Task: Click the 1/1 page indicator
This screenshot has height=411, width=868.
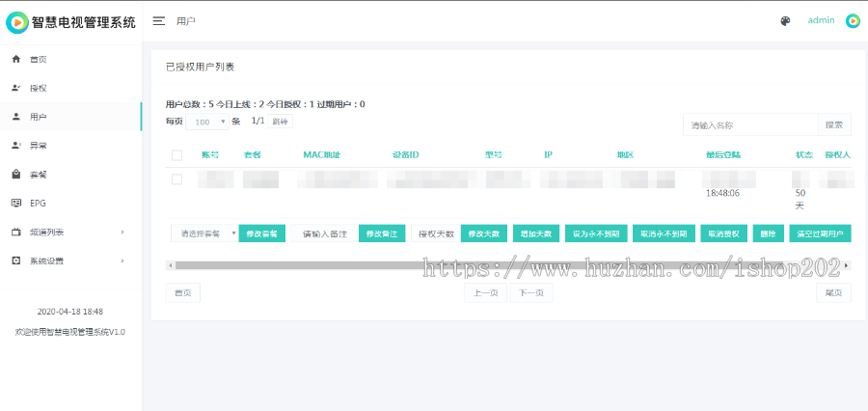Action: pyautogui.click(x=258, y=121)
